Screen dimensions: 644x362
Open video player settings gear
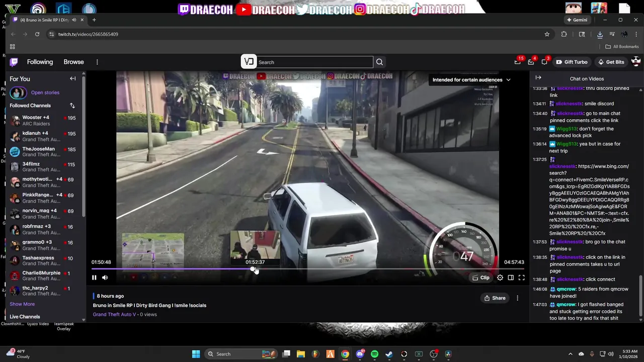500,278
